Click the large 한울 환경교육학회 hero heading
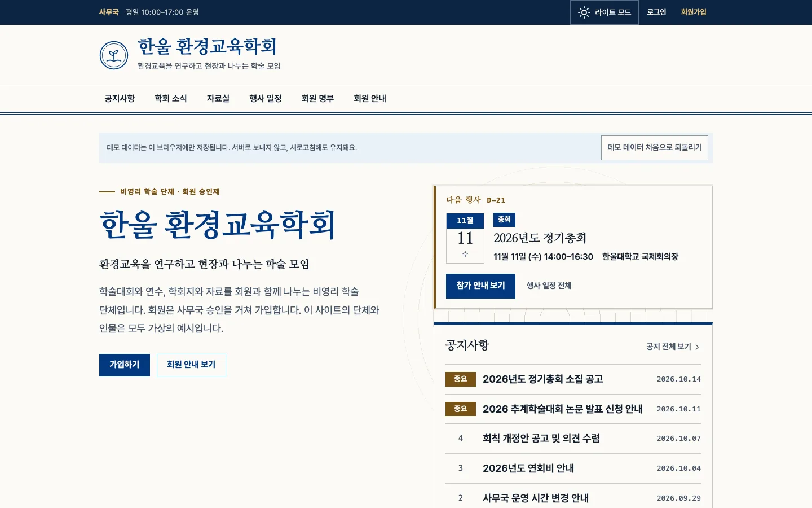Screen dimensions: 812x508 218,225
